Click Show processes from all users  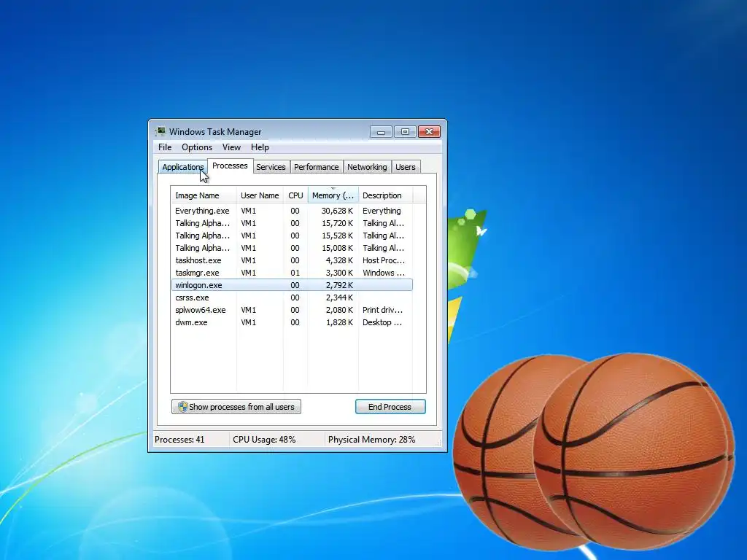pos(236,407)
